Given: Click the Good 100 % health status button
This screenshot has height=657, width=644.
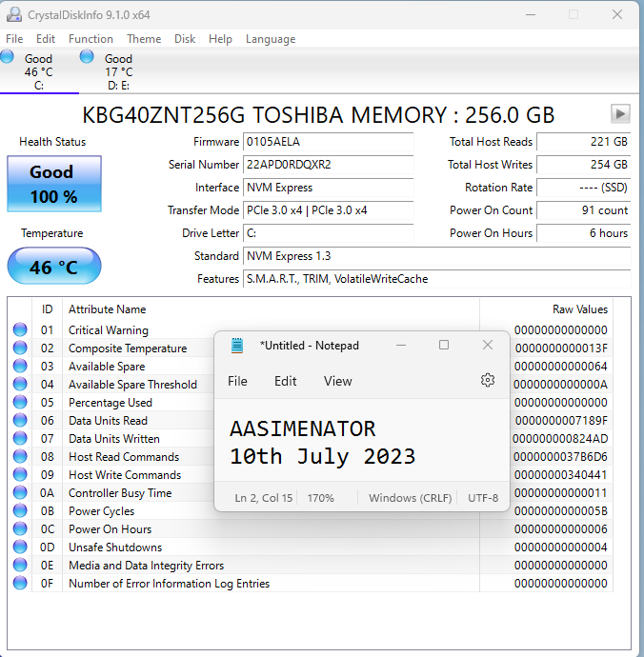Looking at the screenshot, I should tap(54, 184).
